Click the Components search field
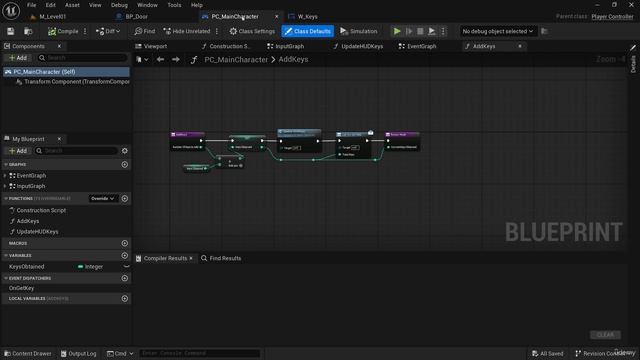The width and height of the screenshot is (640, 360). point(82,58)
